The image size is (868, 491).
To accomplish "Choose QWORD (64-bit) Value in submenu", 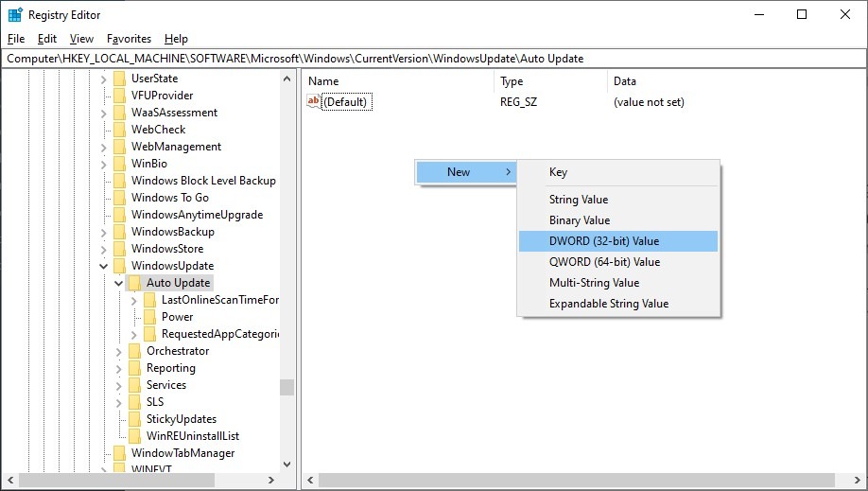I will (x=618, y=261).
